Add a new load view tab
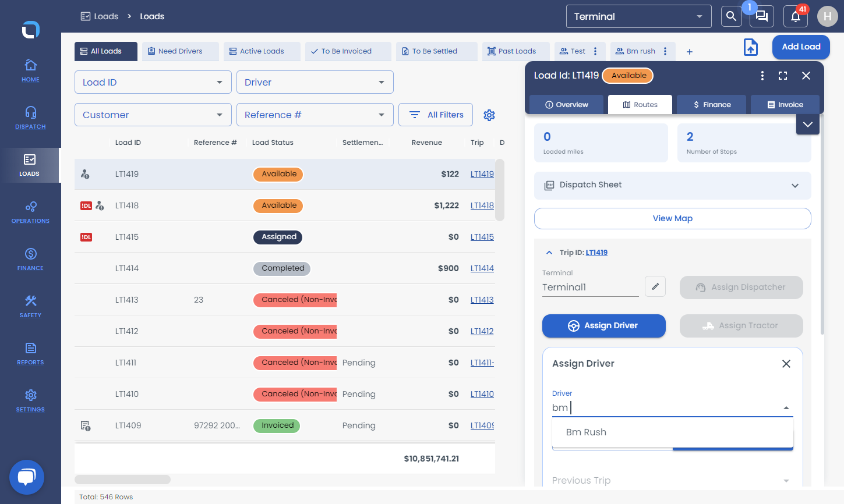The width and height of the screenshot is (844, 504). click(x=690, y=52)
